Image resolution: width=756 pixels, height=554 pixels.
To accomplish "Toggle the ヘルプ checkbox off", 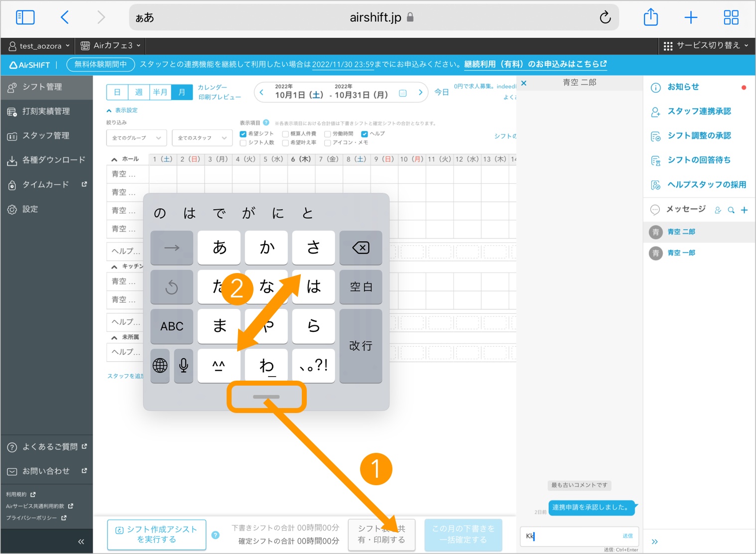I will tap(365, 134).
